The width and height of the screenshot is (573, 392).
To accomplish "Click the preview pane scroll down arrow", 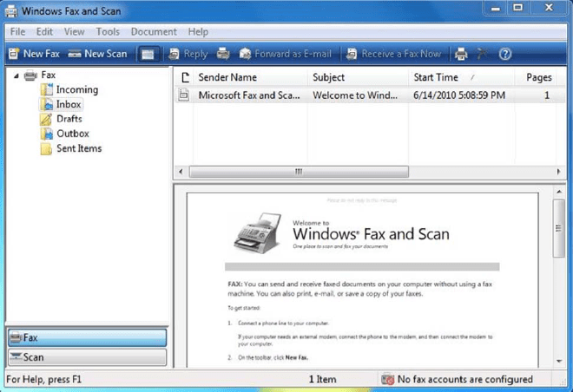I will click(x=559, y=361).
